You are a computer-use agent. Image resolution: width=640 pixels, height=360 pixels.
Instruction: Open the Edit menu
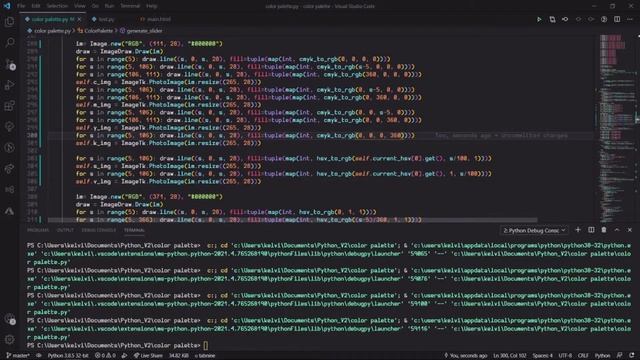click(x=36, y=6)
